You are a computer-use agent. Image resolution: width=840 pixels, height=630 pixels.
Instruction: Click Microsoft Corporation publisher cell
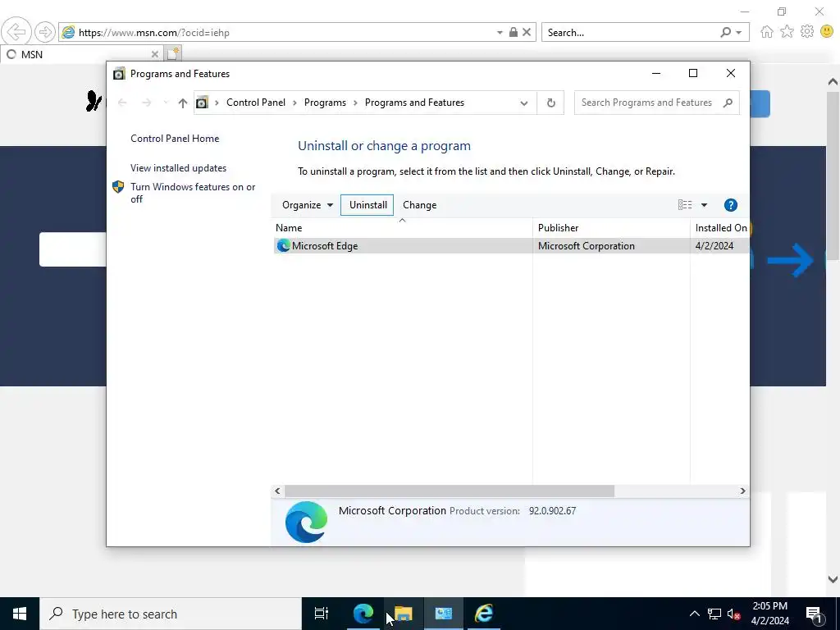[x=586, y=246]
